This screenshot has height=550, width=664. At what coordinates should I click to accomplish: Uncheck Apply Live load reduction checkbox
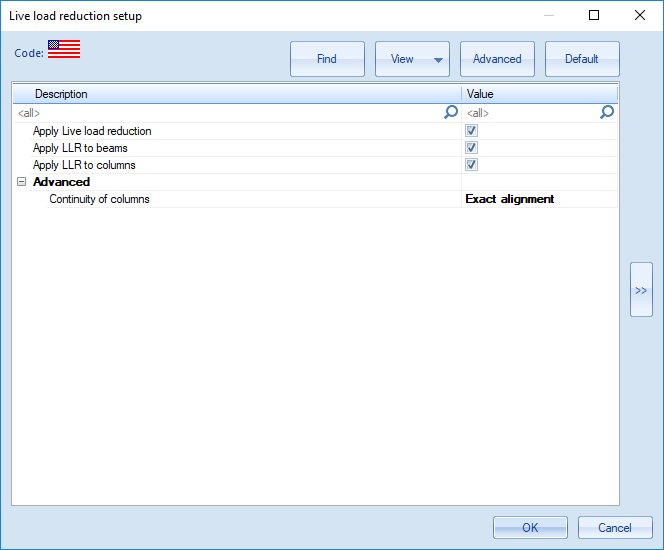tap(471, 131)
